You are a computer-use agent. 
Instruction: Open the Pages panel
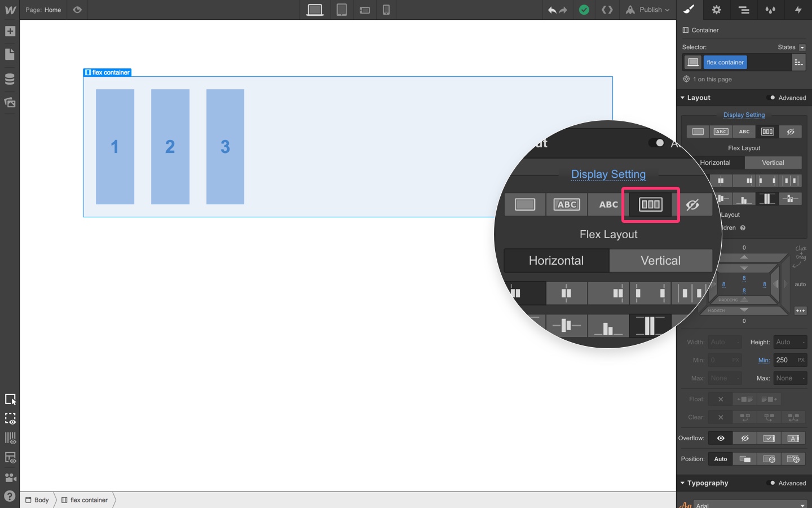tap(10, 55)
